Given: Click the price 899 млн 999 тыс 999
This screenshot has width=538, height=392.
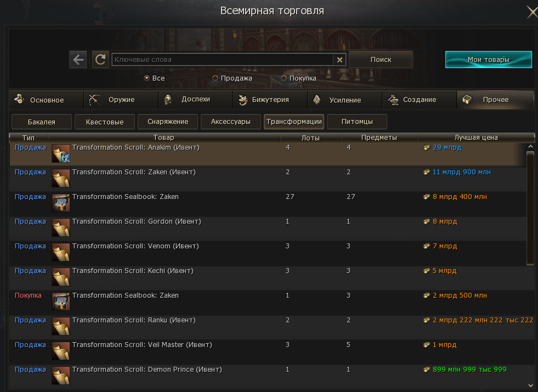Looking at the screenshot, I should pyautogui.click(x=469, y=370).
